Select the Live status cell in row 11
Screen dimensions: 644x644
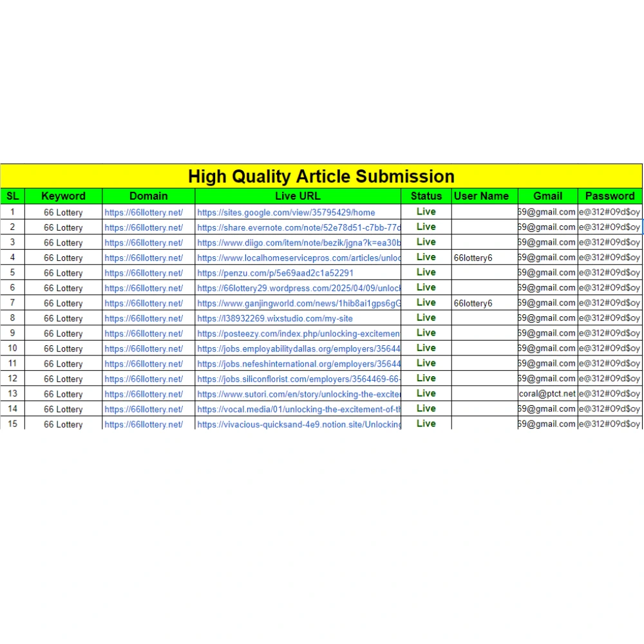click(426, 363)
